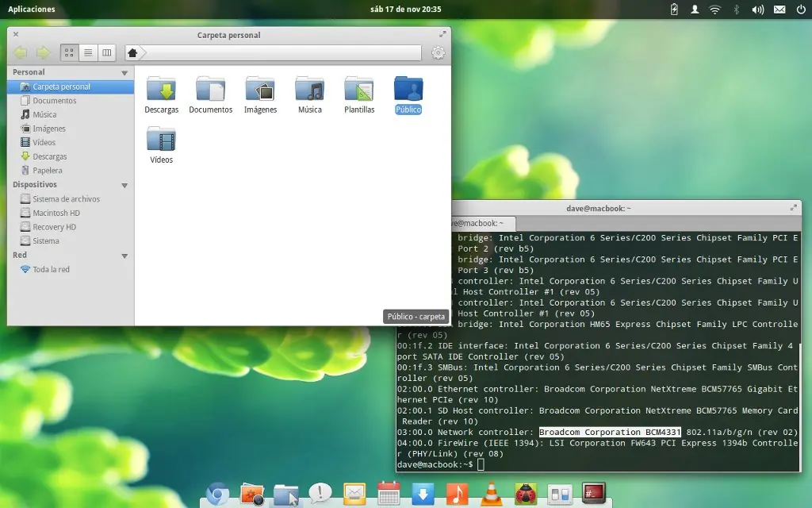Collapse the Red section in the sidebar

pos(123,255)
